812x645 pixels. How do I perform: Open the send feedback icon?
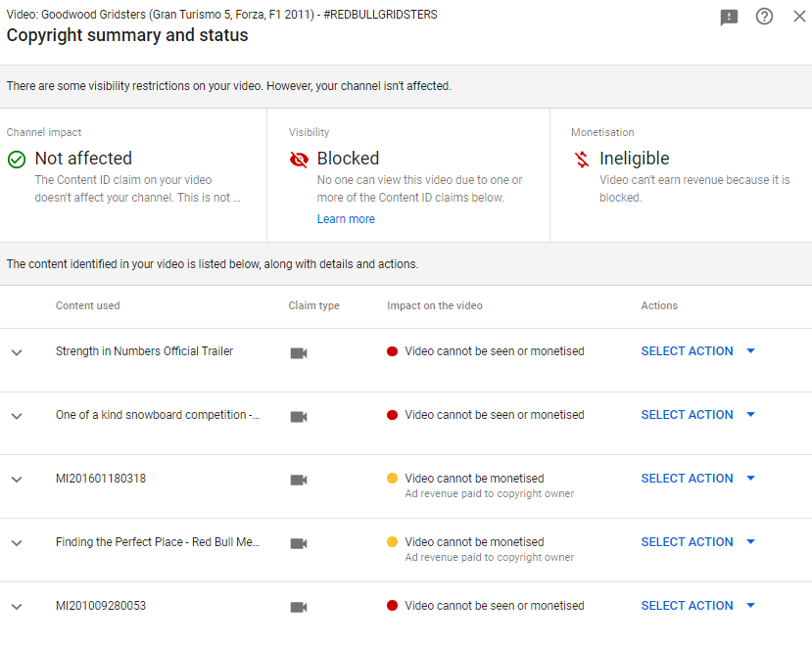click(729, 17)
